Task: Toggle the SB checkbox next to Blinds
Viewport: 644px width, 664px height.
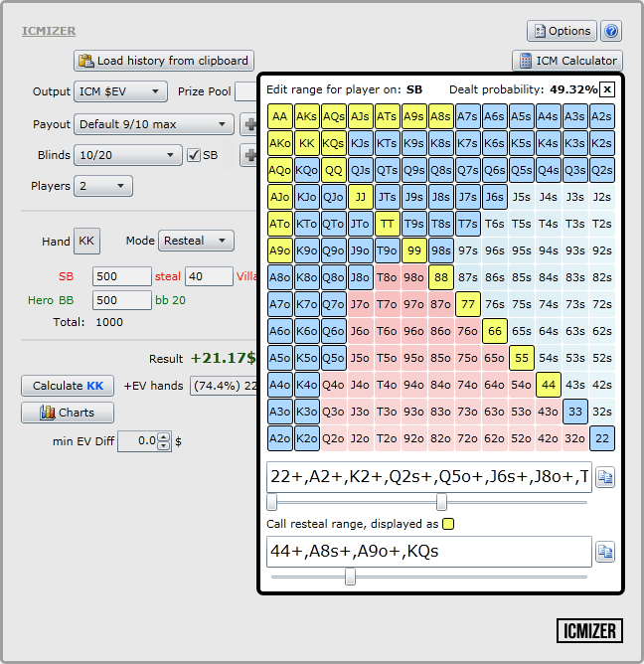Action: pyautogui.click(x=194, y=155)
